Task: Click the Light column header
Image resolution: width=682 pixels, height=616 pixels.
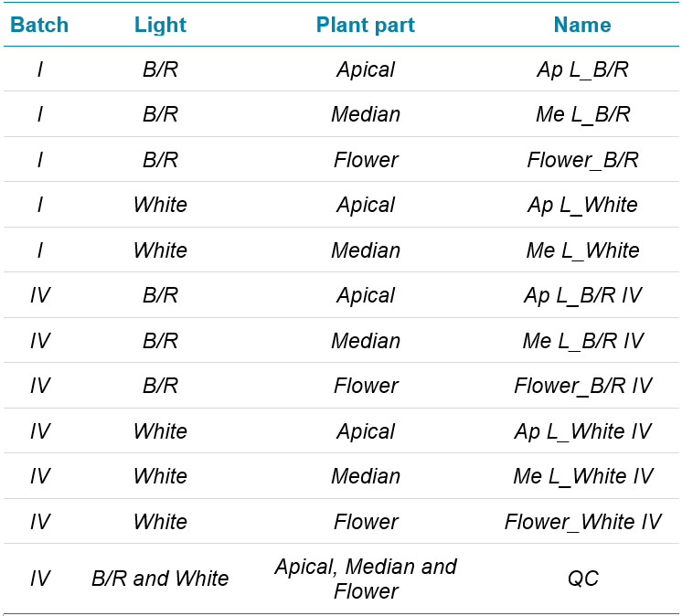Action: (160, 25)
